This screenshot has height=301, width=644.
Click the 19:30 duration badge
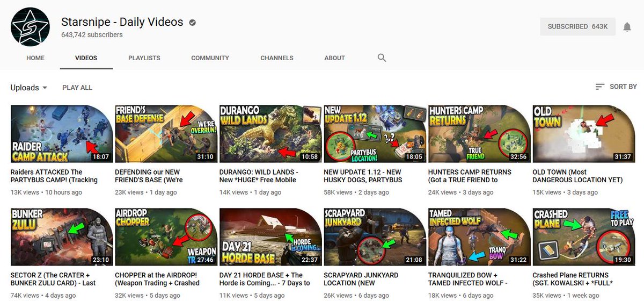[623, 260]
